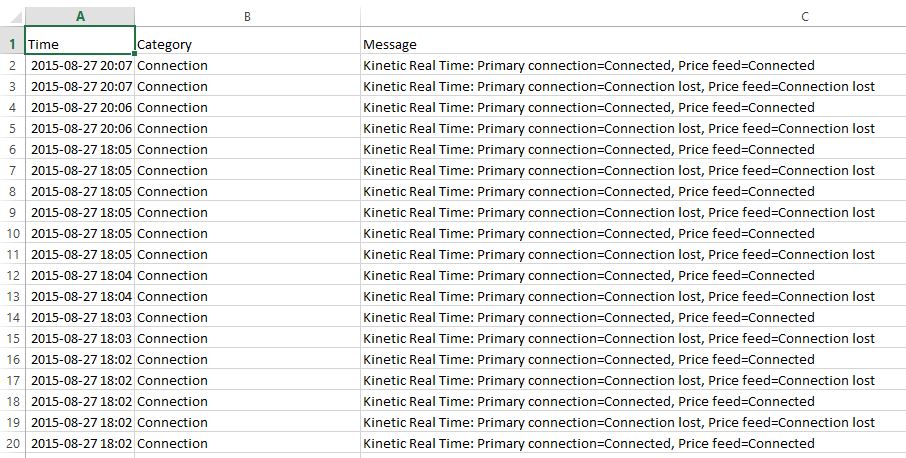This screenshot has width=906, height=458.
Task: Click the Time header cell A1
Action: point(80,44)
